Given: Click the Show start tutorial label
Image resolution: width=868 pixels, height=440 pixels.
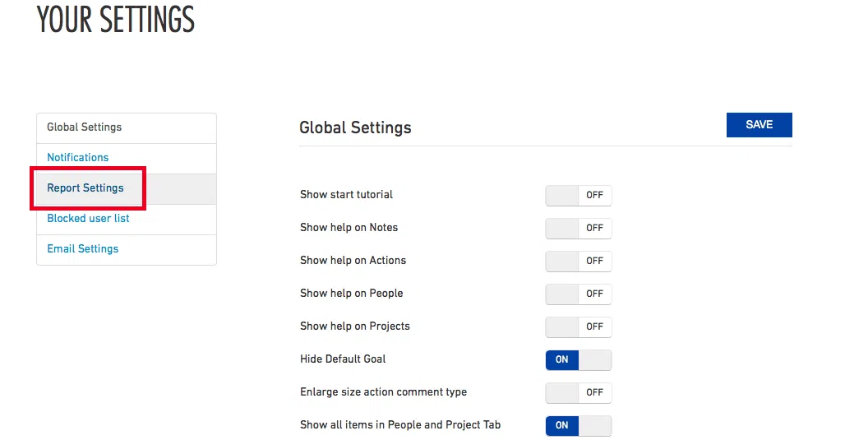Looking at the screenshot, I should point(346,195).
